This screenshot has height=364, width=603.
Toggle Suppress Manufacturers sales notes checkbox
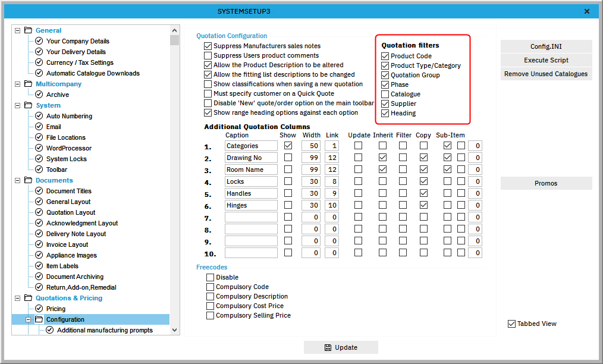pos(208,46)
